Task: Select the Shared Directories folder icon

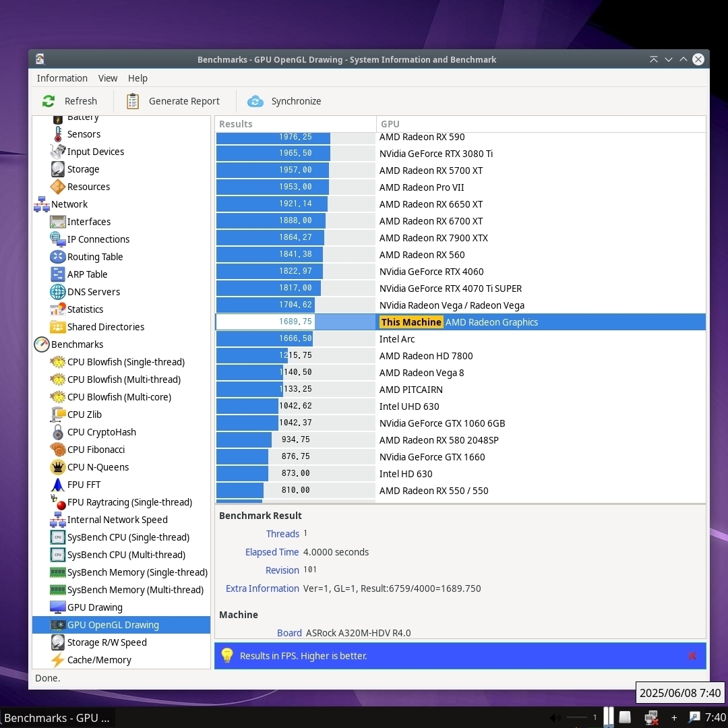Action: click(x=57, y=327)
